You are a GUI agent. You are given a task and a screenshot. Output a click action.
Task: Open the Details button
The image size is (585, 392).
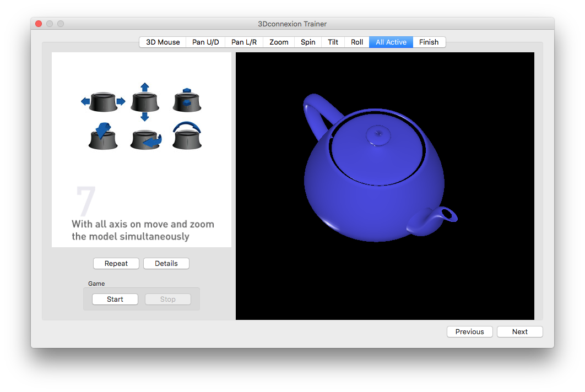point(166,263)
